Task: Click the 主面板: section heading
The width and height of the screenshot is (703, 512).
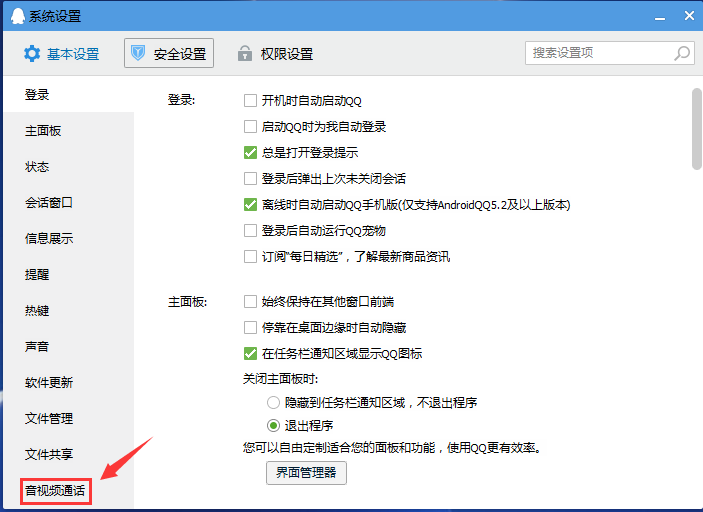Action: click(x=187, y=302)
